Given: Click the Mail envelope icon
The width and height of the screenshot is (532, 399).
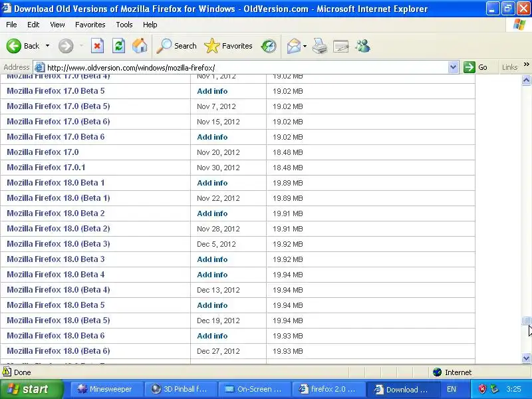Looking at the screenshot, I should pyautogui.click(x=293, y=46).
